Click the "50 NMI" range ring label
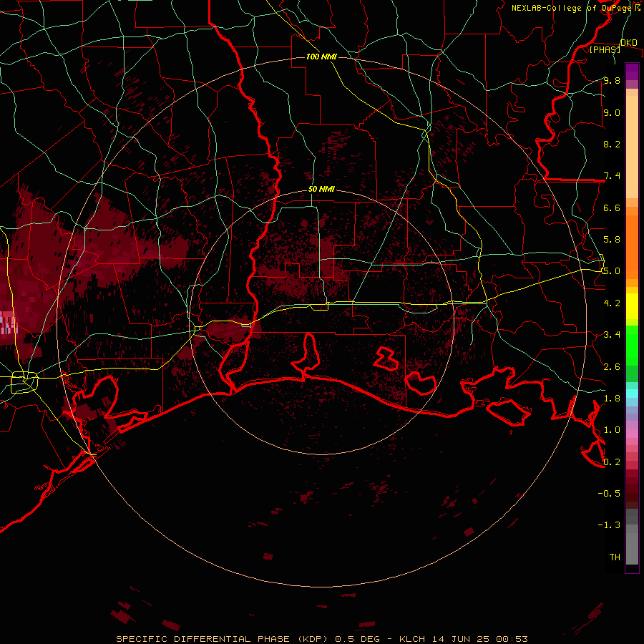 pos(321,190)
